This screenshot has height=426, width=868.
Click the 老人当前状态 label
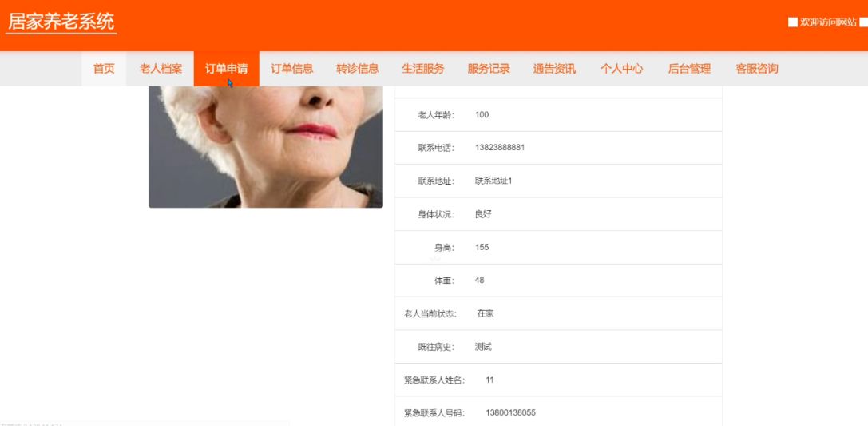point(430,313)
